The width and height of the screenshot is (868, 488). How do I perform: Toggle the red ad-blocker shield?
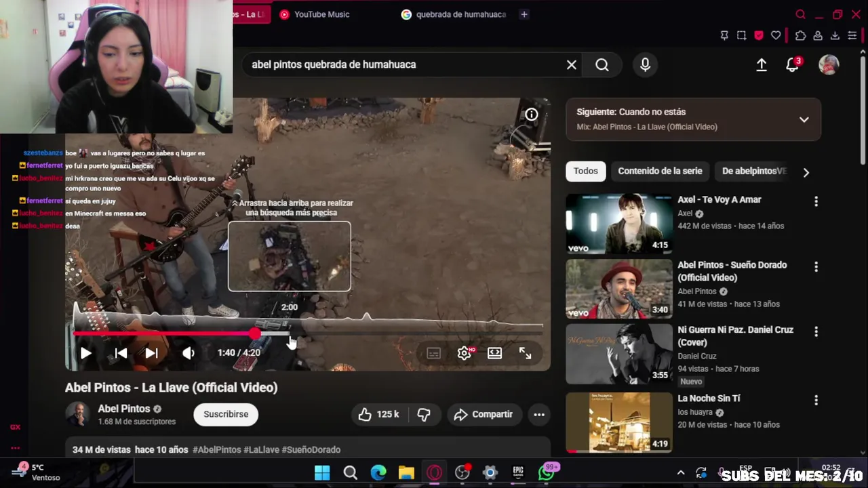[x=758, y=35]
